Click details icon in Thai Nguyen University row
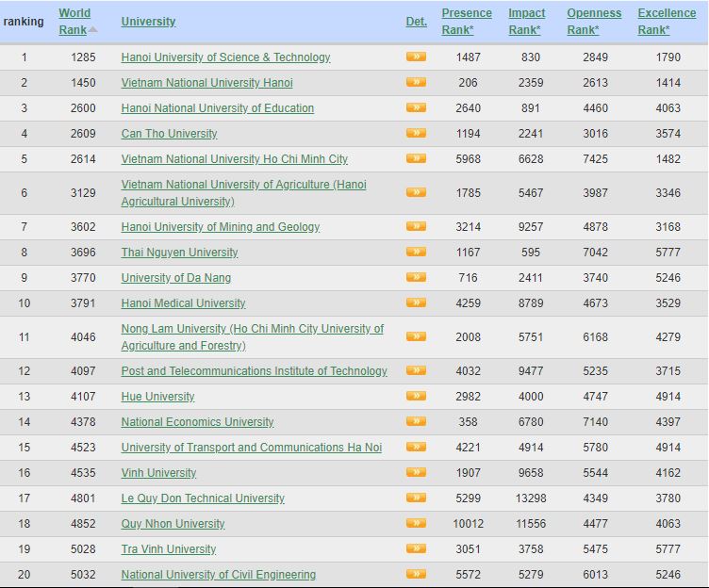The height and width of the screenshot is (588, 709). (x=416, y=252)
